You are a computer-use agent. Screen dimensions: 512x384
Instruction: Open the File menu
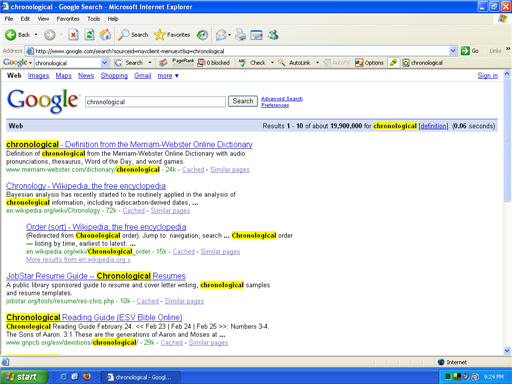9,19
